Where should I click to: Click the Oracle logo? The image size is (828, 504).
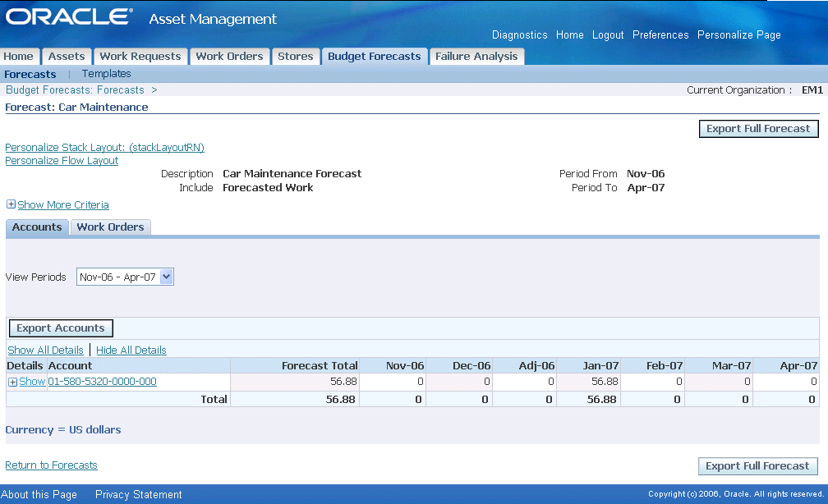[x=69, y=16]
